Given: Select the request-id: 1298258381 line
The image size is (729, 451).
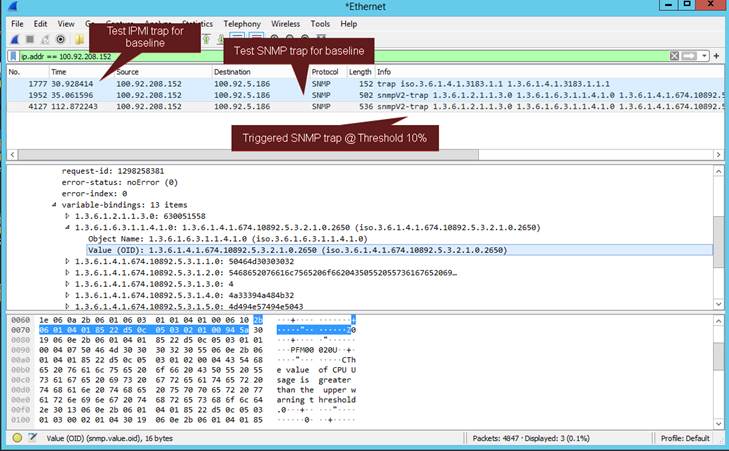Looking at the screenshot, I should coord(113,171).
